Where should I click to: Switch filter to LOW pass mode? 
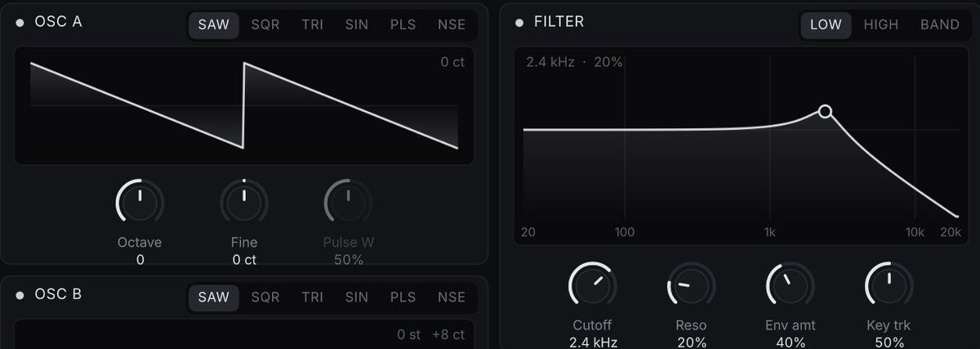coord(826,25)
